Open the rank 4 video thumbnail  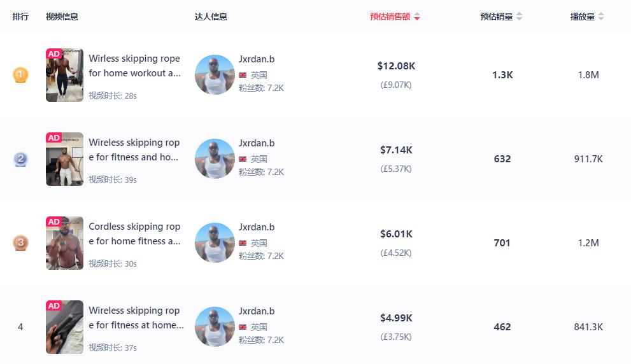65,327
